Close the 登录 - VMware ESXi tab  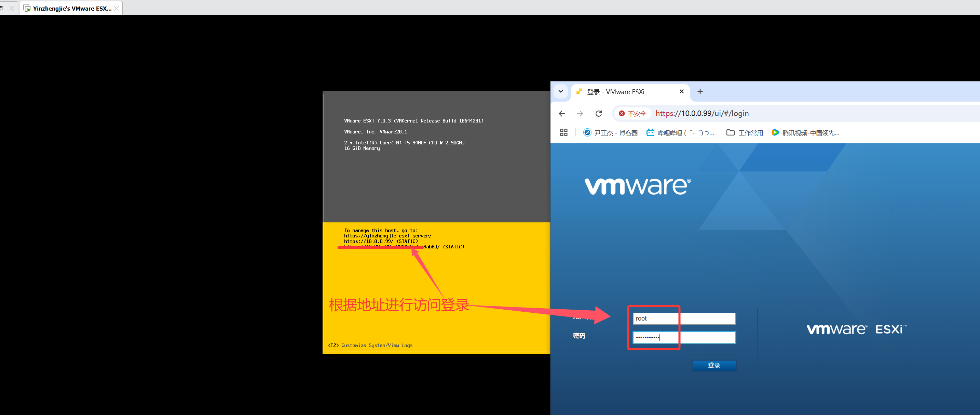(681, 91)
